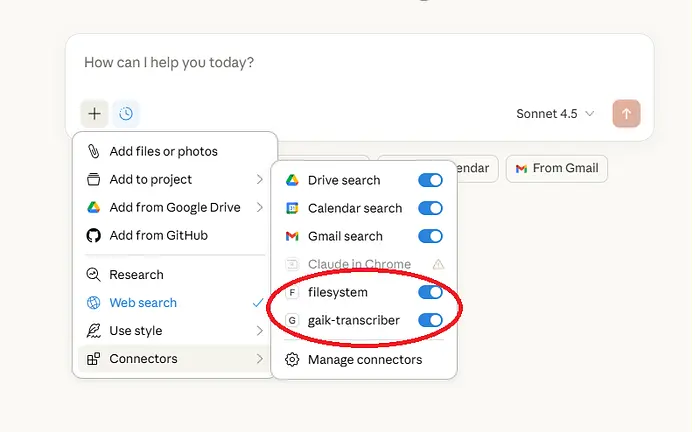Click the extended thinking clock icon
The height and width of the screenshot is (432, 700).
tap(126, 114)
